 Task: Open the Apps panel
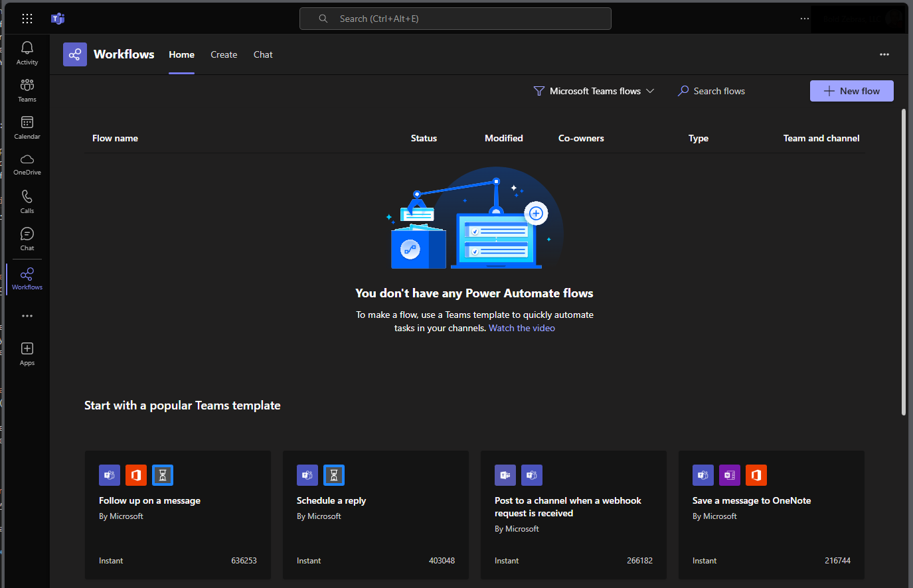27,352
